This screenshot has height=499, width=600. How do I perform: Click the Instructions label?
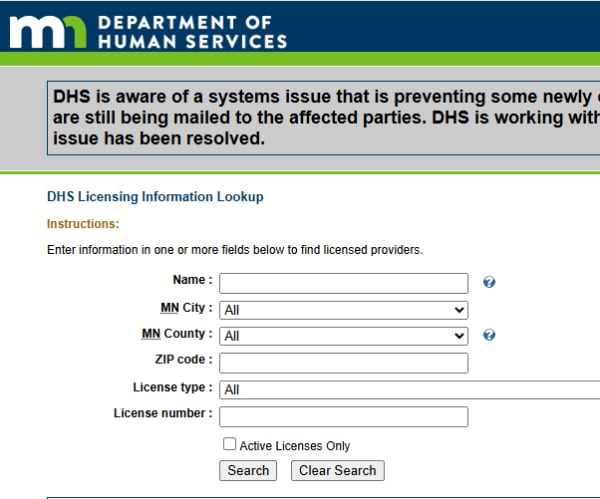coord(83,224)
